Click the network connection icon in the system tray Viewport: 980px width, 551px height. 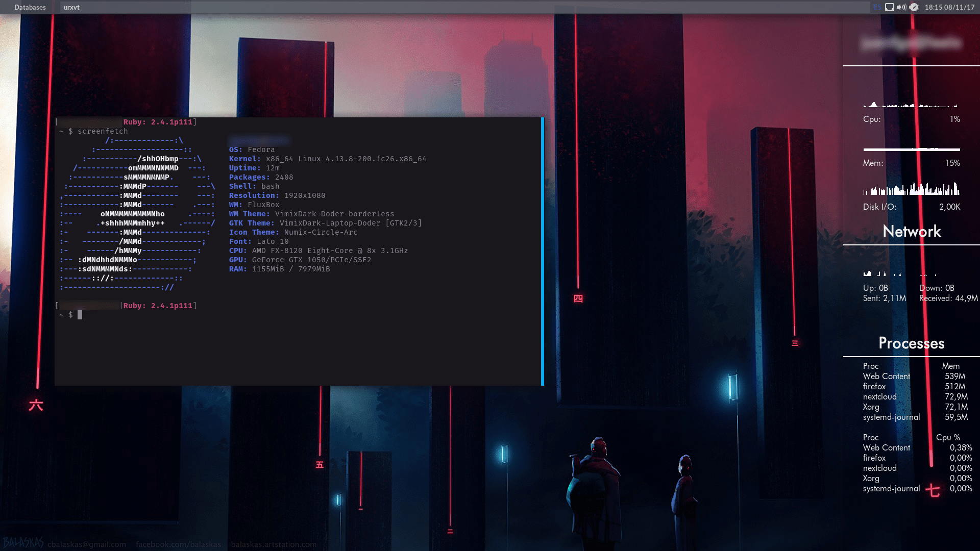[x=889, y=7]
